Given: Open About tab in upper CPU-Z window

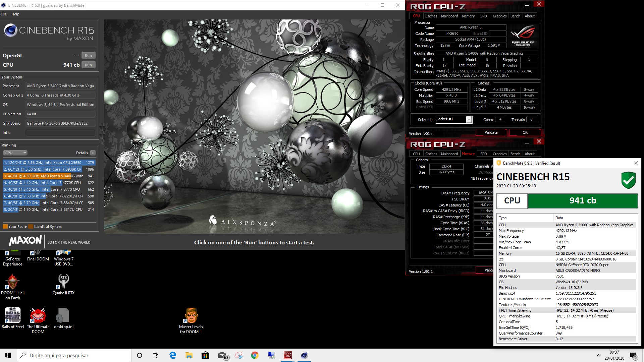Looking at the screenshot, I should [x=530, y=16].
